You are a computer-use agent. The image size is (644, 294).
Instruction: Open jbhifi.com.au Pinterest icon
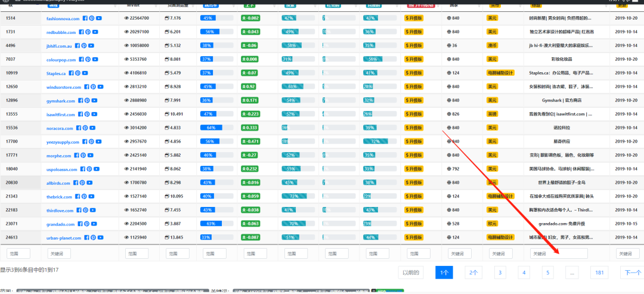point(84,46)
